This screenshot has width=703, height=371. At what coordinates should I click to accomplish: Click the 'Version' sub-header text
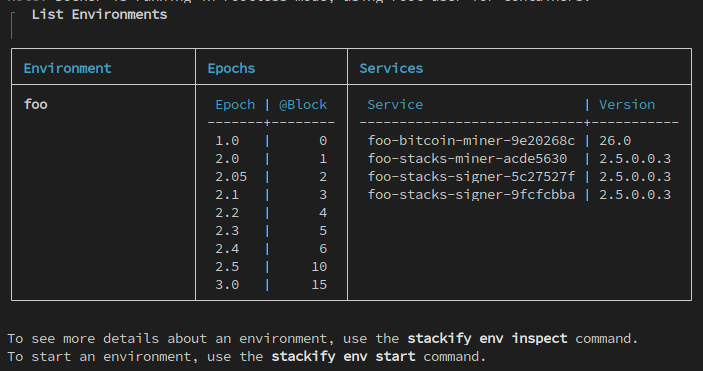[627, 105]
